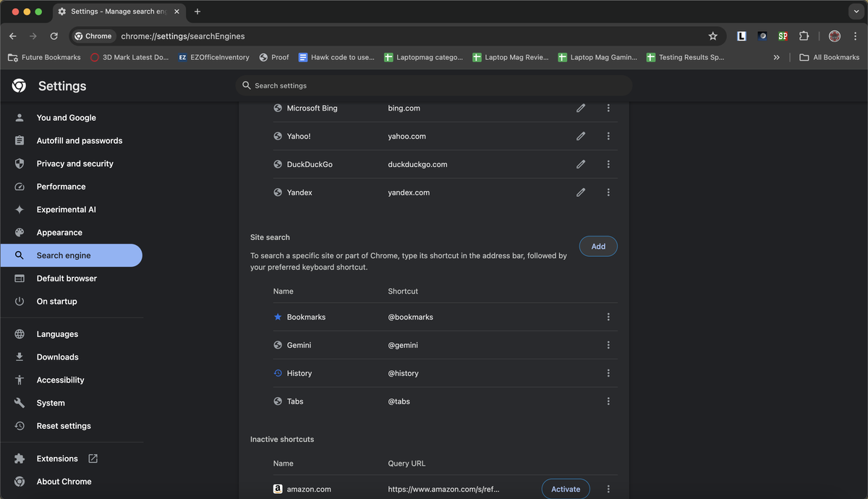Click the Add button for Site search

[x=598, y=246]
